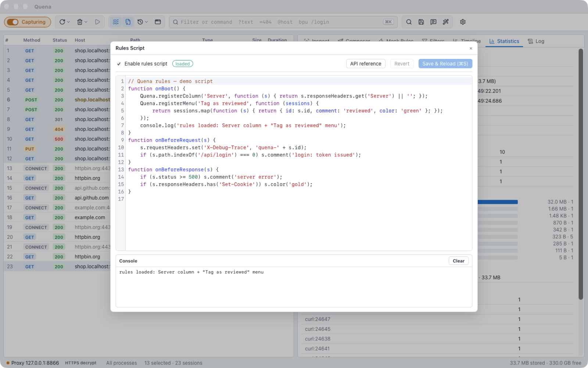The width and height of the screenshot is (588, 368).
Task: Toggle the rules script document icon
Action: coord(128,22)
